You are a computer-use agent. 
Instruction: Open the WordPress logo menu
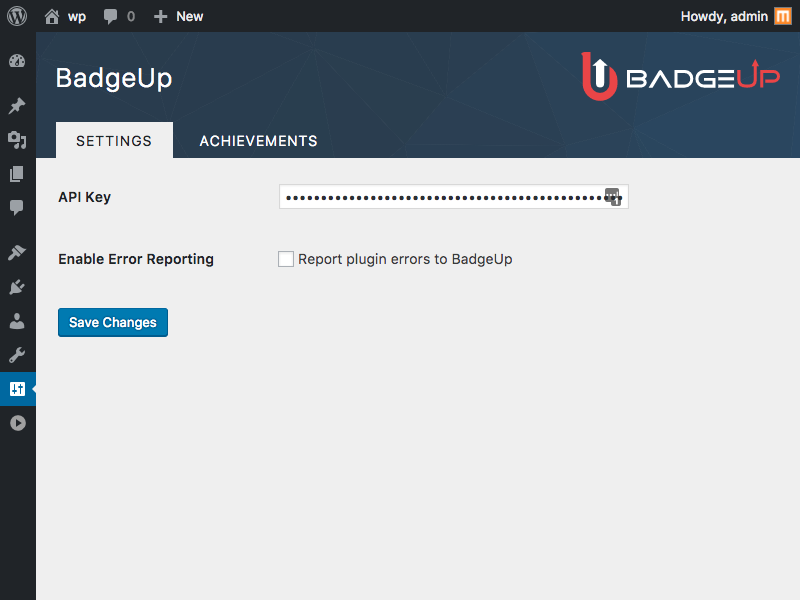coord(17,16)
